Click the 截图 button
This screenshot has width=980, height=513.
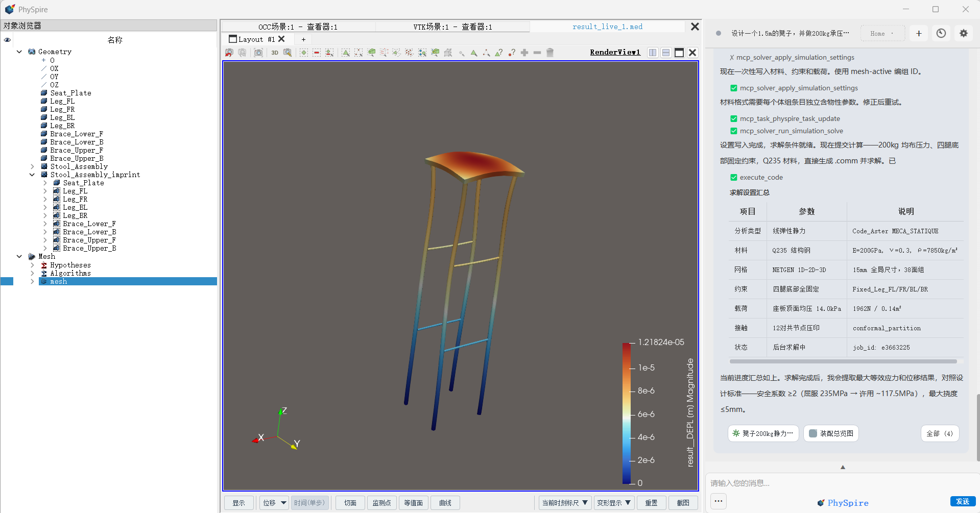[683, 503]
